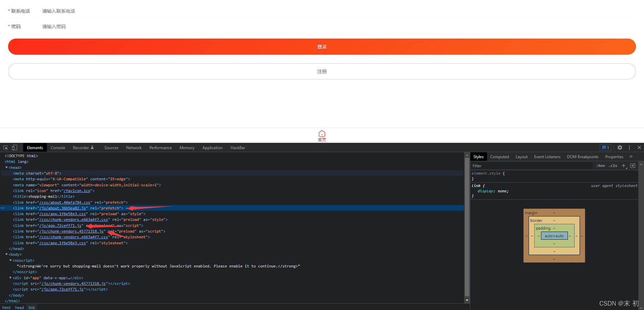
Task: Open /js/app.72ceff71.js in the script src tag
Action: point(62,289)
